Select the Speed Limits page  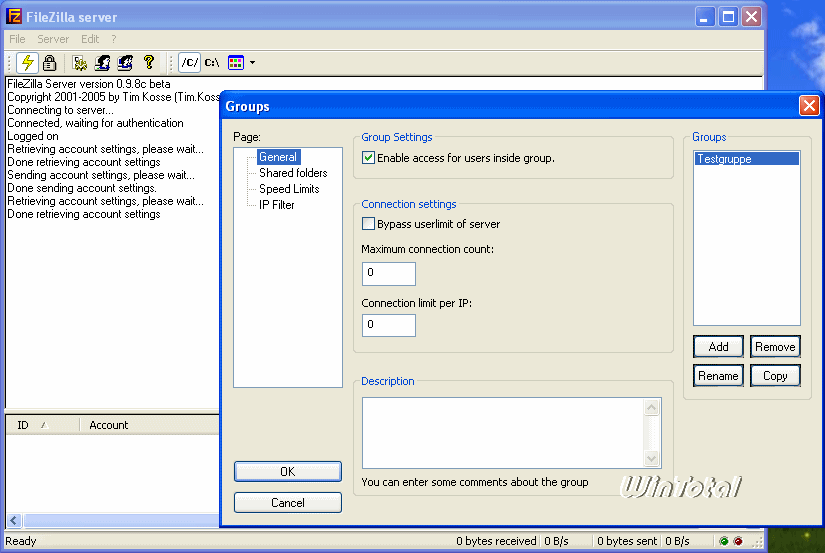[289, 189]
